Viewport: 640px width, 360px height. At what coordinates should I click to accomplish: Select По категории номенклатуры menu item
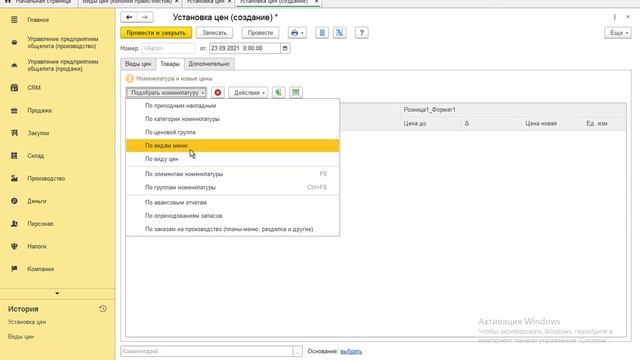[233, 119]
